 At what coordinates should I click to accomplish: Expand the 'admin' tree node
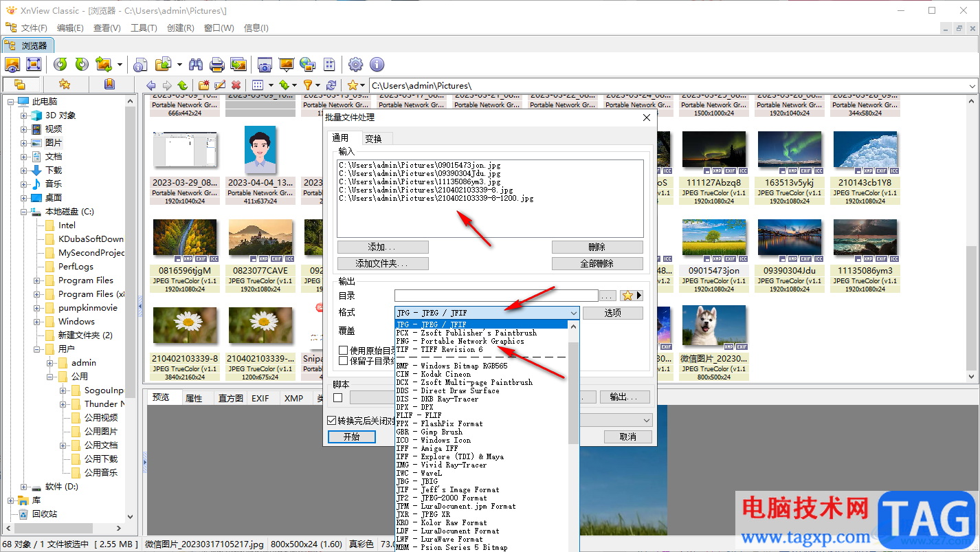[x=50, y=363]
